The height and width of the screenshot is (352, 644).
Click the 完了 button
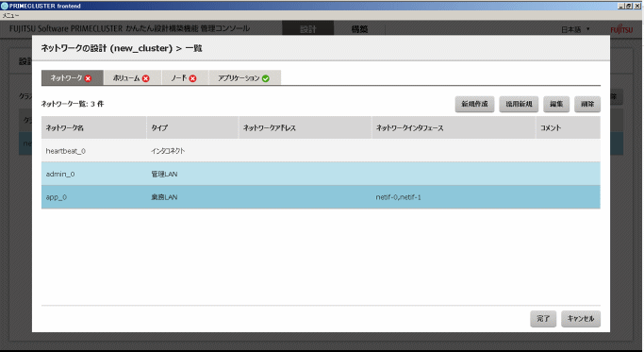click(x=543, y=319)
